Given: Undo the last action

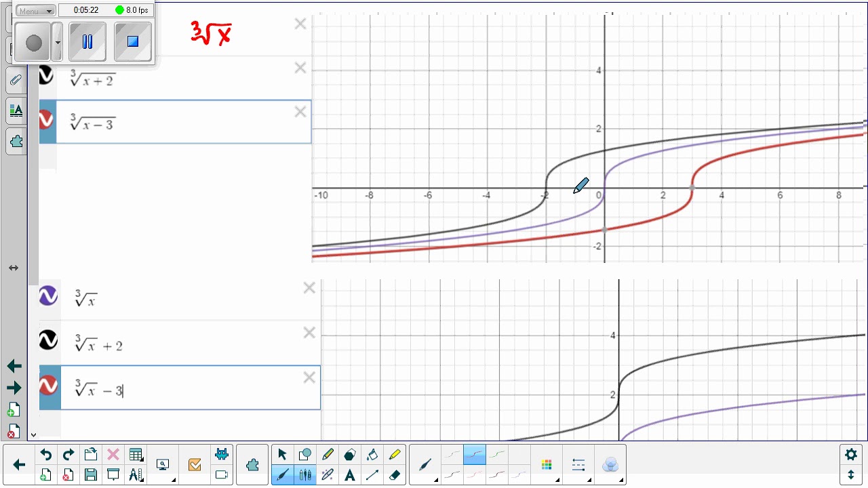Looking at the screenshot, I should [45, 455].
